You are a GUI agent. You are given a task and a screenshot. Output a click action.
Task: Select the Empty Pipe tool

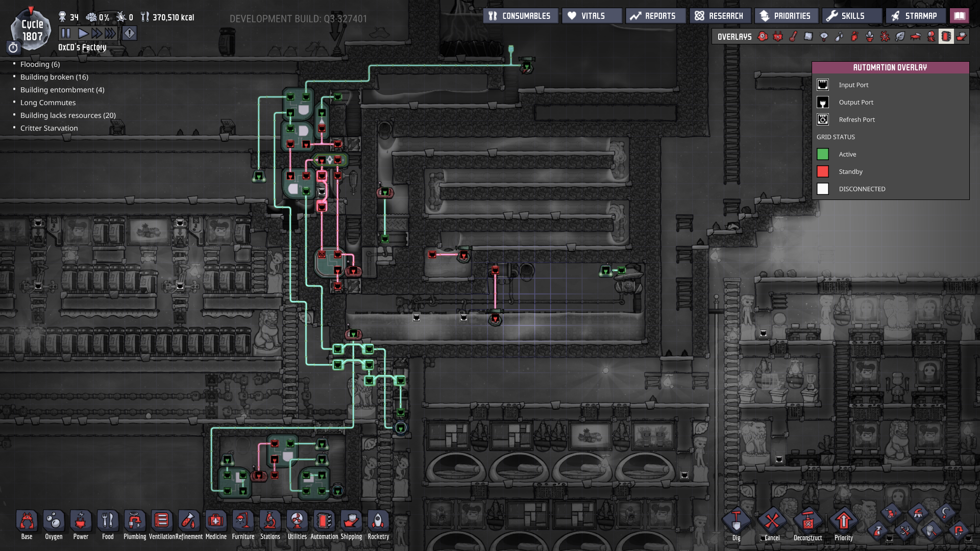(x=958, y=531)
